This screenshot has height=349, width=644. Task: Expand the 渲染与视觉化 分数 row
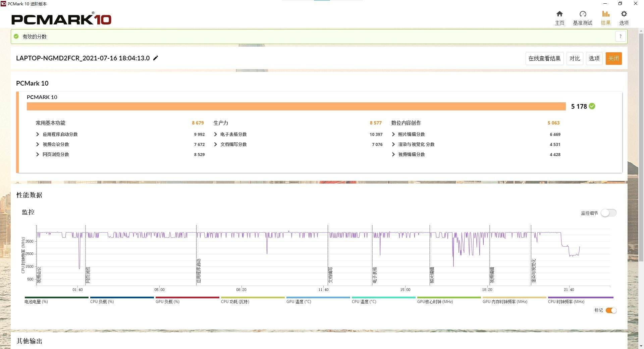coord(393,144)
